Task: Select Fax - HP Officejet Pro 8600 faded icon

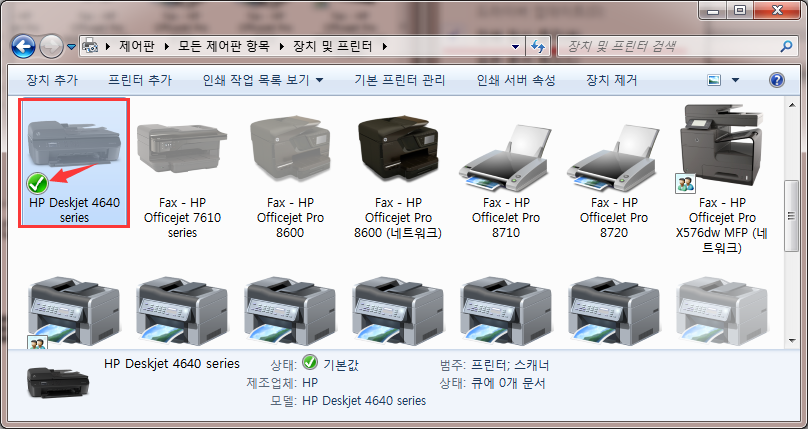Action: pyautogui.click(x=290, y=148)
